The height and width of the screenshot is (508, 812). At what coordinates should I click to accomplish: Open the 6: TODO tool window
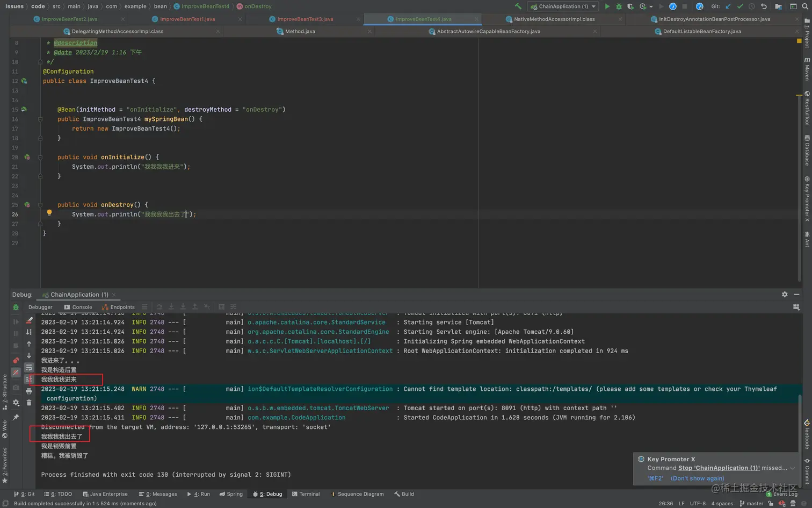click(58, 494)
